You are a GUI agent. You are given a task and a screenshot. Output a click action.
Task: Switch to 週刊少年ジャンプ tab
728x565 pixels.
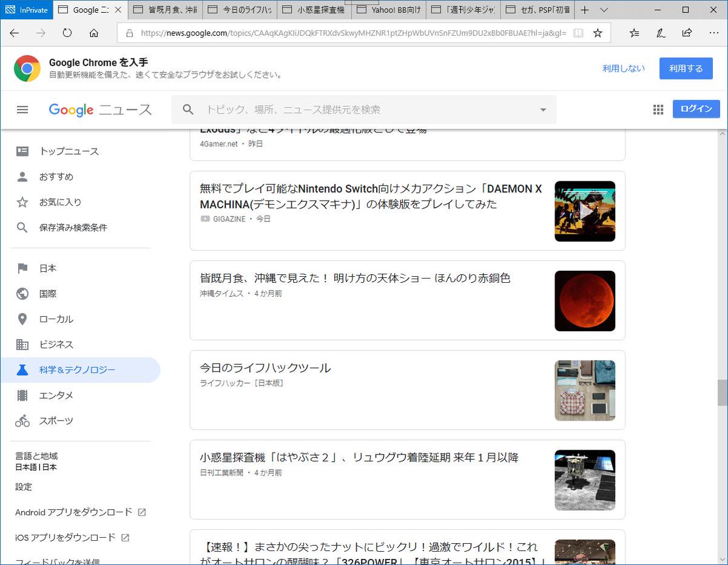[463, 10]
